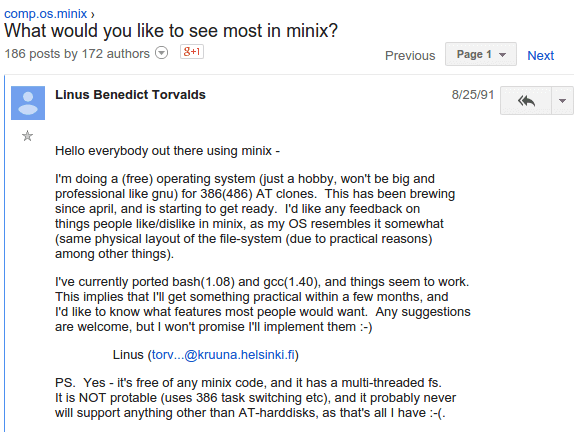
Task: Open the post options dropdown arrow
Action: (562, 101)
